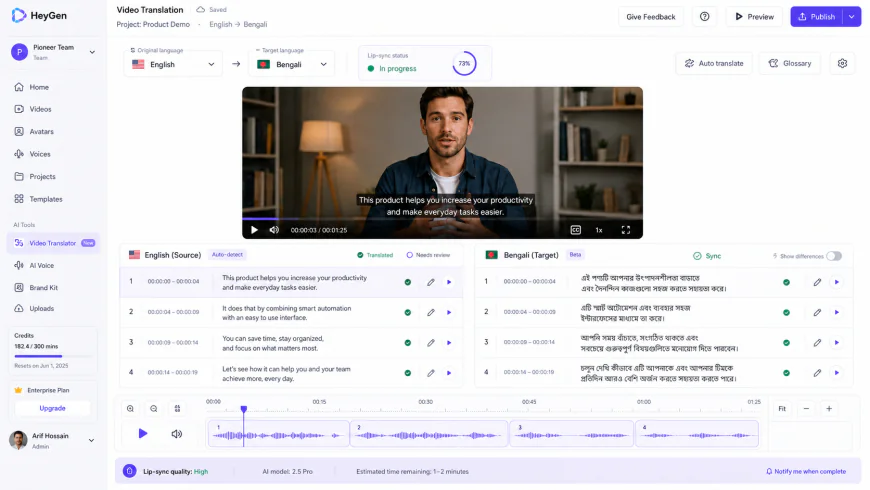Viewport: 870px width, 490px height.
Task: Click the video progress bar
Action: 442,219
